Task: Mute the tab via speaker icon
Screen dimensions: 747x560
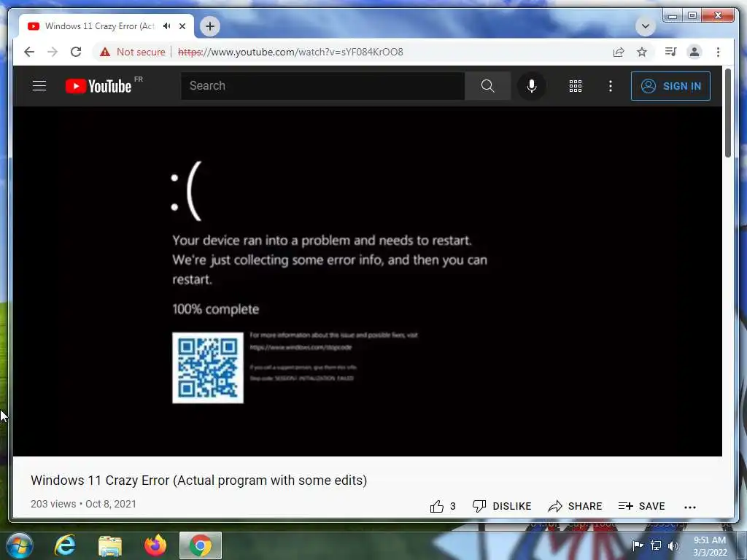Action: coord(166,26)
